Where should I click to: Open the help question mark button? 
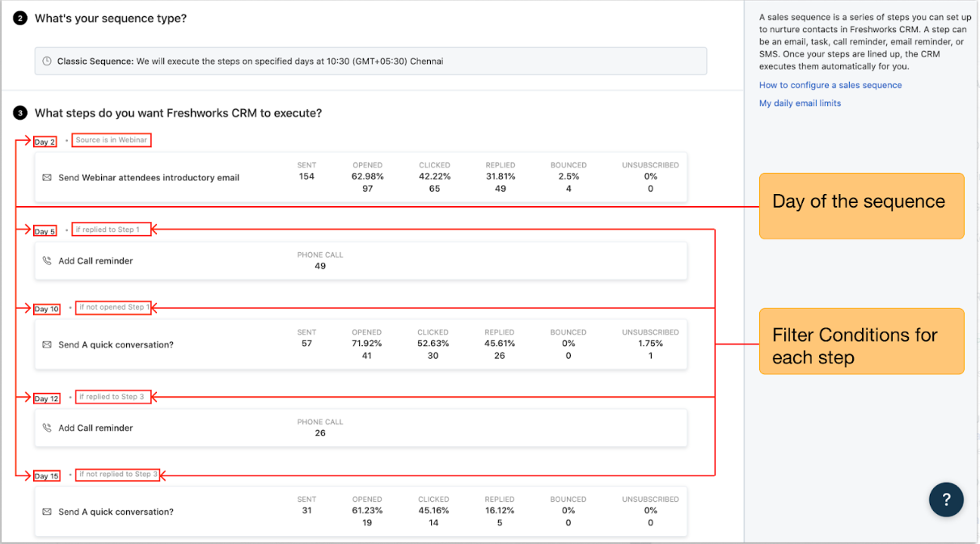[x=946, y=500]
